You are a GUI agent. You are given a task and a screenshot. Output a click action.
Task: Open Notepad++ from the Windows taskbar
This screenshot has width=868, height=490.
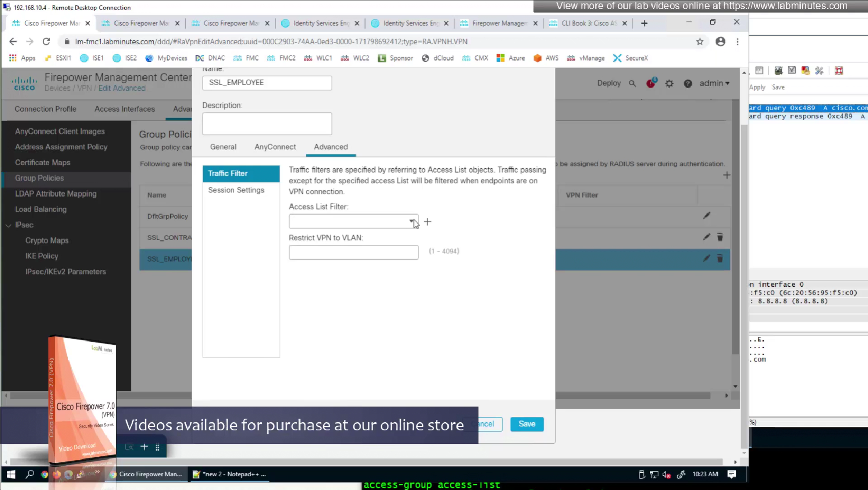[229, 474]
